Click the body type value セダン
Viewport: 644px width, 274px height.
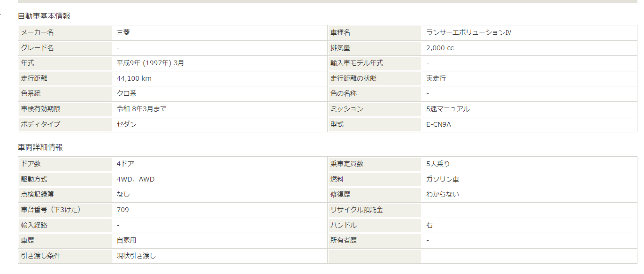(127, 124)
